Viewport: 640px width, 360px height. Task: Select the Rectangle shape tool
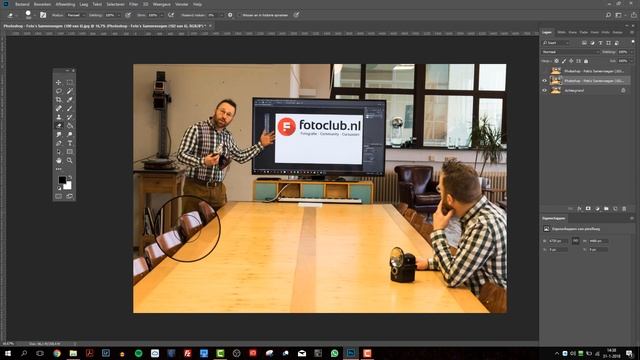70,152
